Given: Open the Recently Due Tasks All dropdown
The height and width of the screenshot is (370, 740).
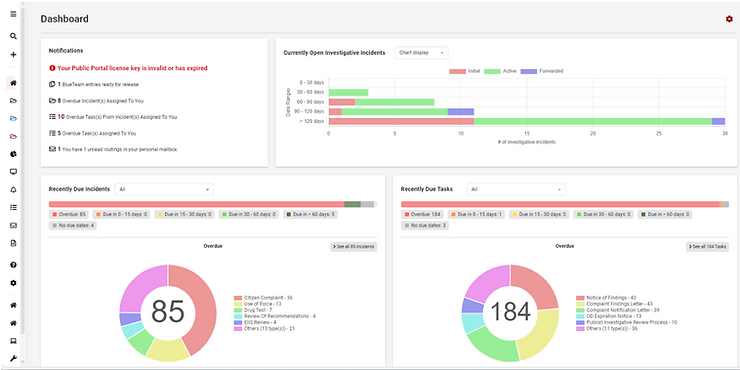Looking at the screenshot, I should click(x=516, y=189).
